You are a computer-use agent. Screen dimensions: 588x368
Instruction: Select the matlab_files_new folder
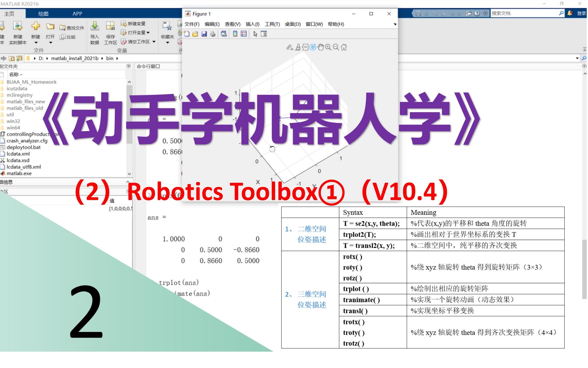[26, 101]
